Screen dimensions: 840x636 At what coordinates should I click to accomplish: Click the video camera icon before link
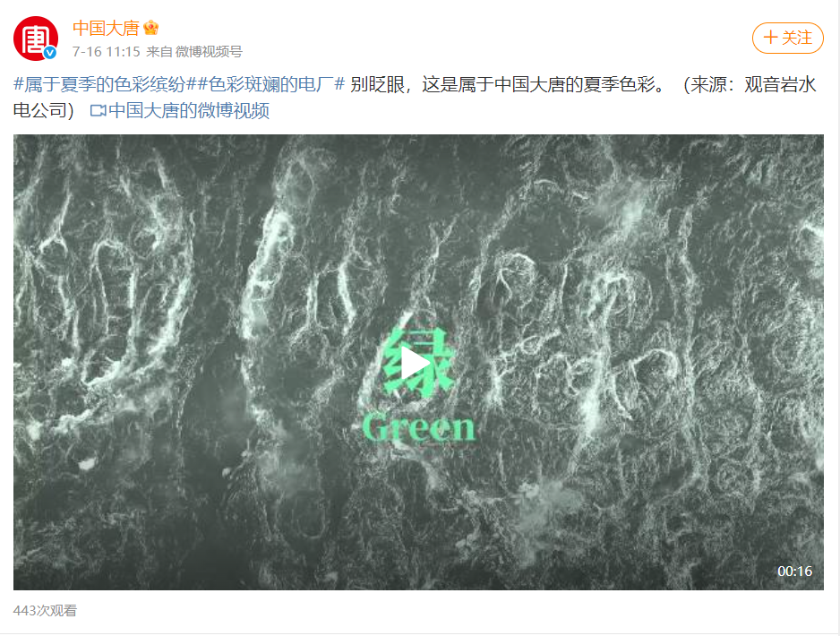pyautogui.click(x=98, y=111)
